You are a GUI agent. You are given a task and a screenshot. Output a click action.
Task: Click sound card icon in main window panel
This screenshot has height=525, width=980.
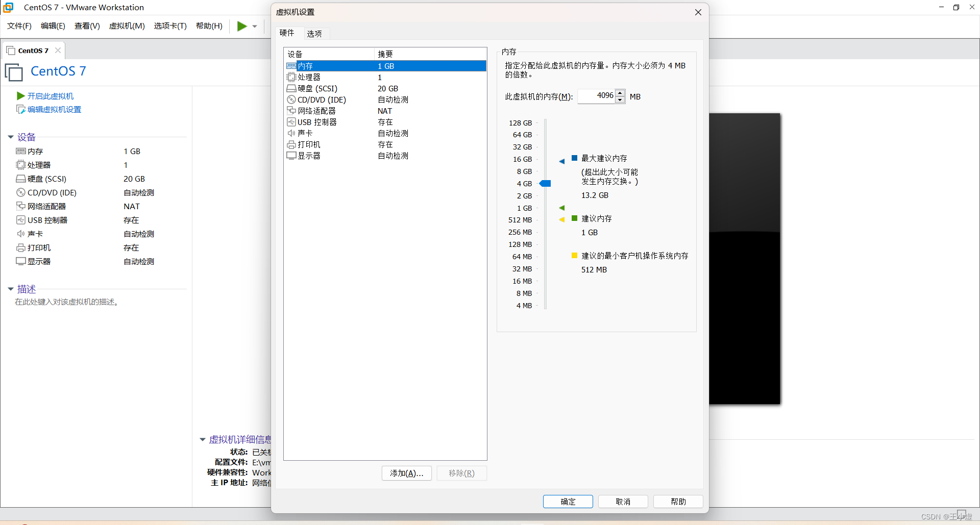coord(21,234)
